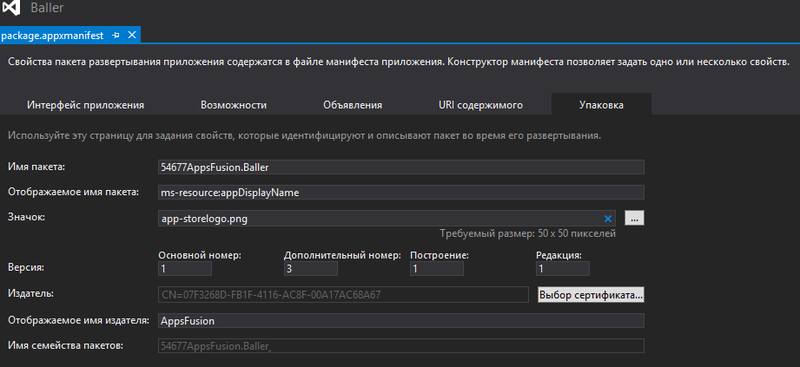Click the Построение label
This screenshot has width=800, height=367.
click(439, 255)
